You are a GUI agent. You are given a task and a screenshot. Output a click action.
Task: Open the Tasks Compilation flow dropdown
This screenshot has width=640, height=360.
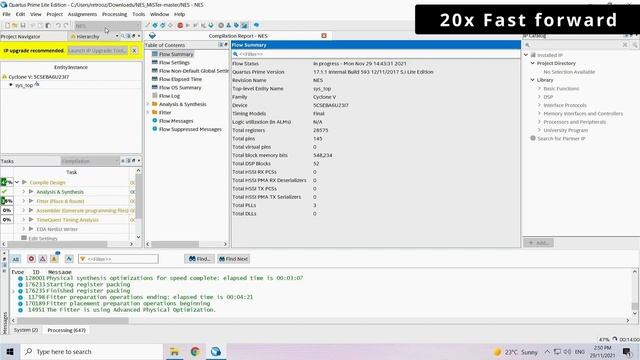click(x=90, y=161)
